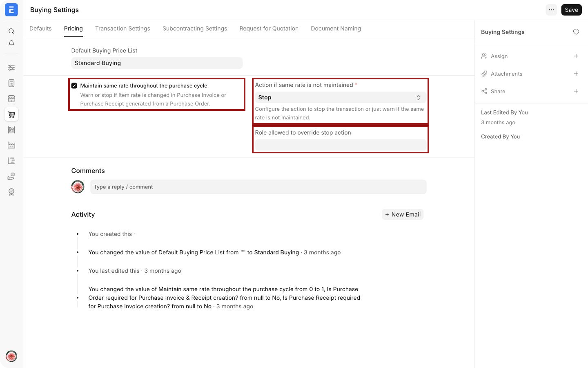Click the Assign label in sidebar
Screen dimensions: 588x368
[499, 56]
